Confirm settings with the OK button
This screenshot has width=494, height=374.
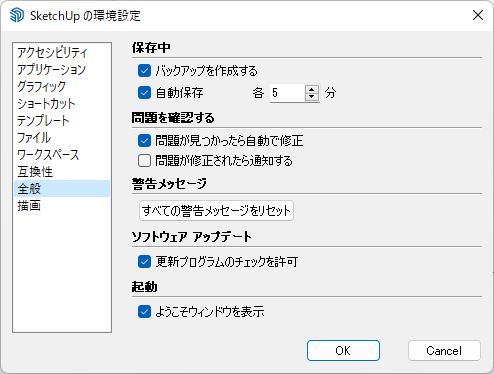click(x=343, y=350)
